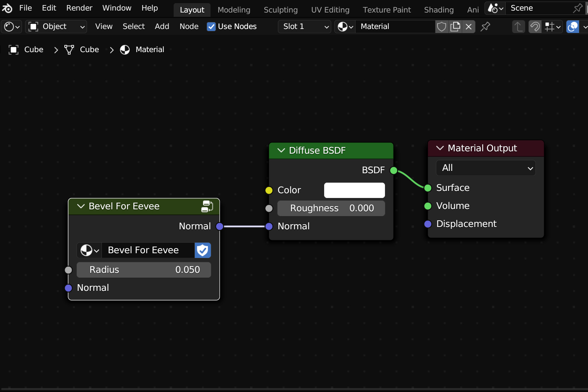Toggle node snapping magnet icon

tap(535, 27)
